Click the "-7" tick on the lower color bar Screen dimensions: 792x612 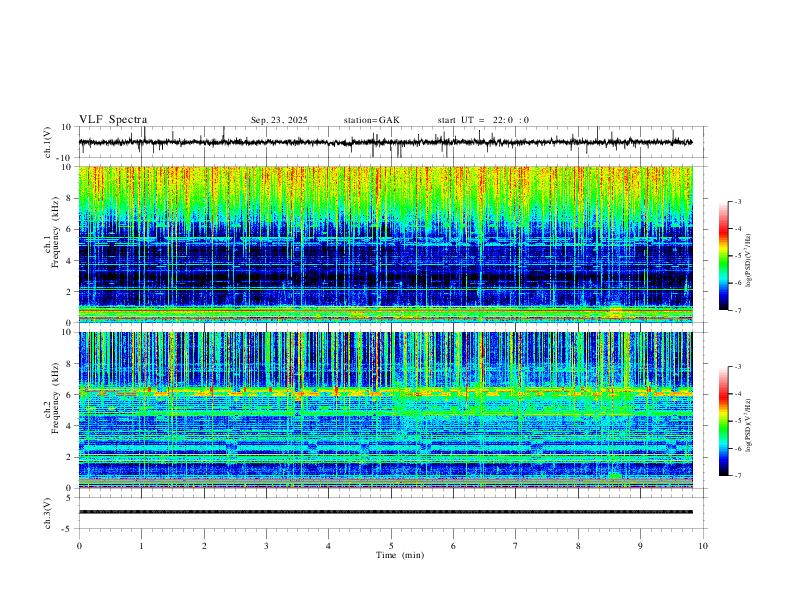tap(738, 475)
